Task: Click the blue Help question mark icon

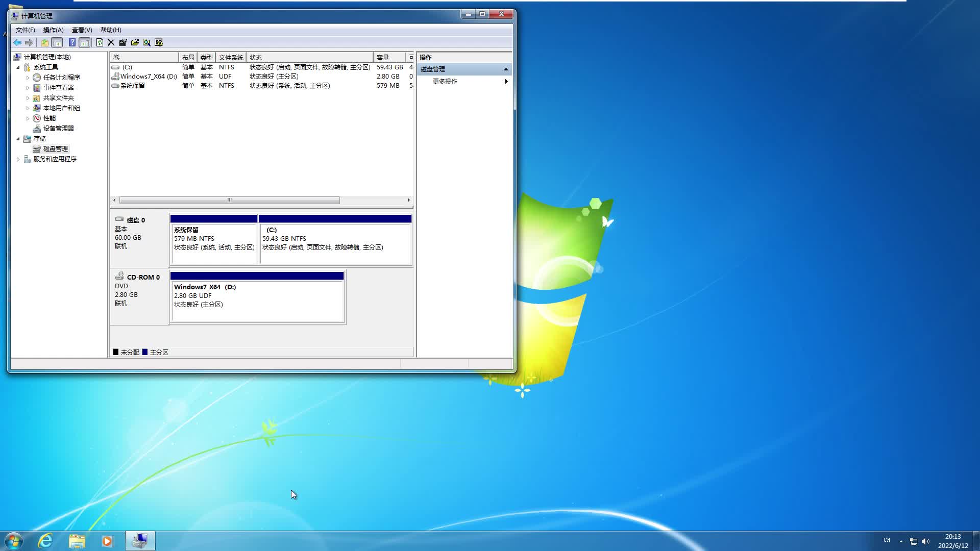Action: pyautogui.click(x=72, y=42)
